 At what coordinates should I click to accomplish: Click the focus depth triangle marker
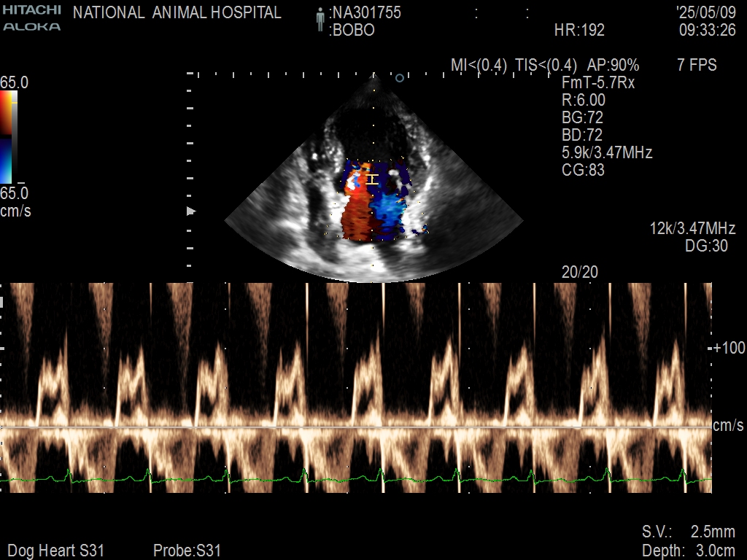(192, 211)
